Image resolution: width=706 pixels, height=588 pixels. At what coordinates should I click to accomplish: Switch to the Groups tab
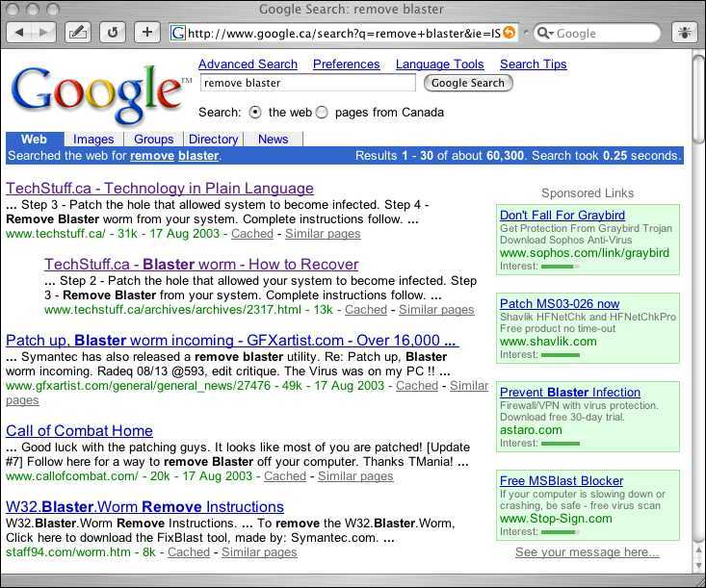(154, 140)
